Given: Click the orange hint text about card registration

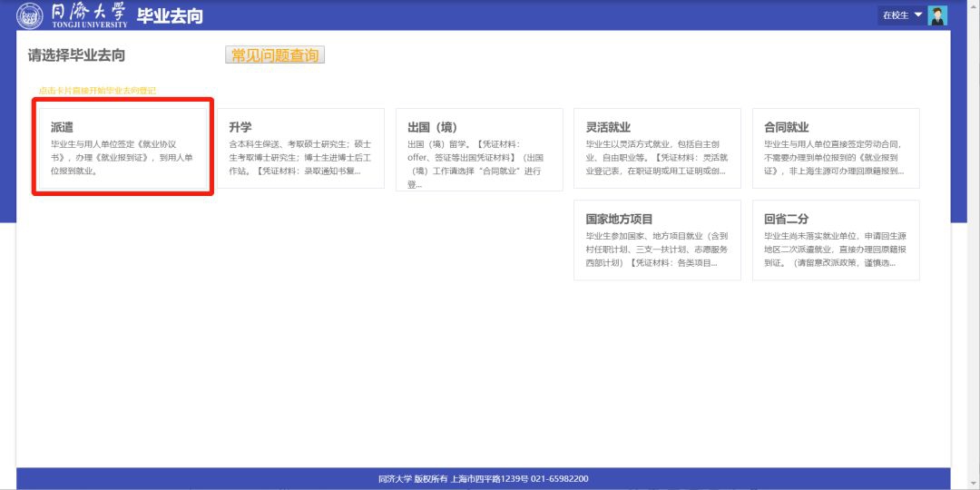Looking at the screenshot, I should pos(97,91).
